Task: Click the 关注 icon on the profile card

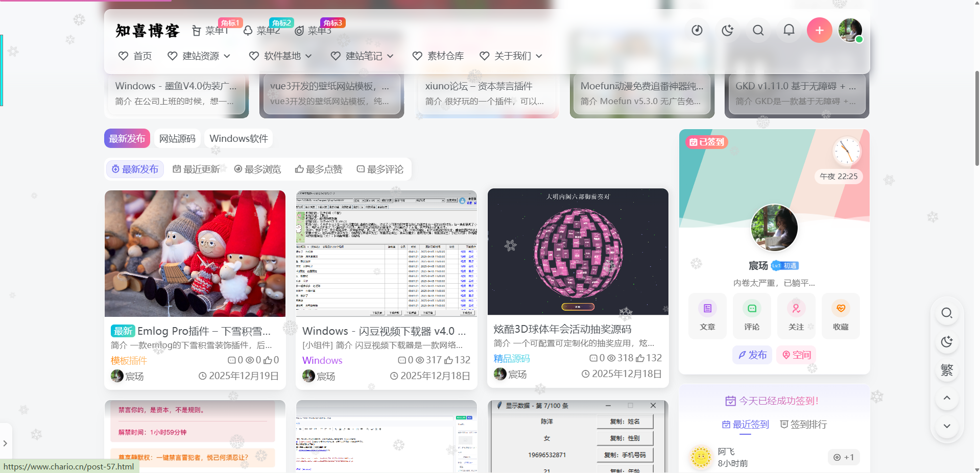Action: 796,316
